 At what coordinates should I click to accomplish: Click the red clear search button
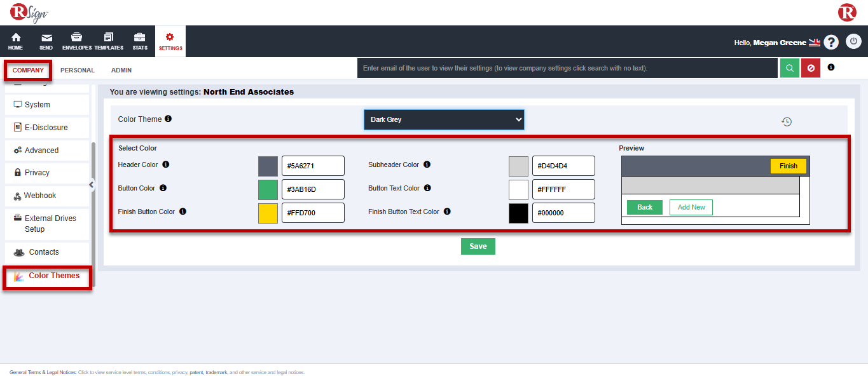[x=810, y=68]
